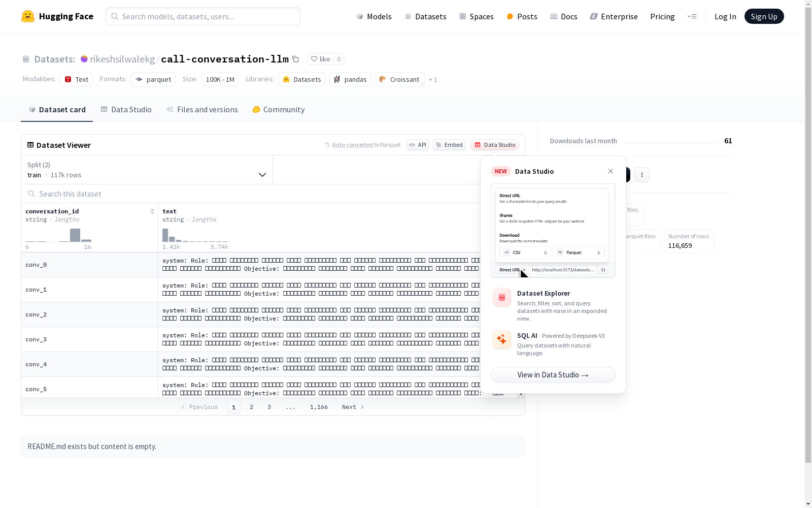Select the Text modality tag
The width and height of the screenshot is (812, 508).
point(76,79)
